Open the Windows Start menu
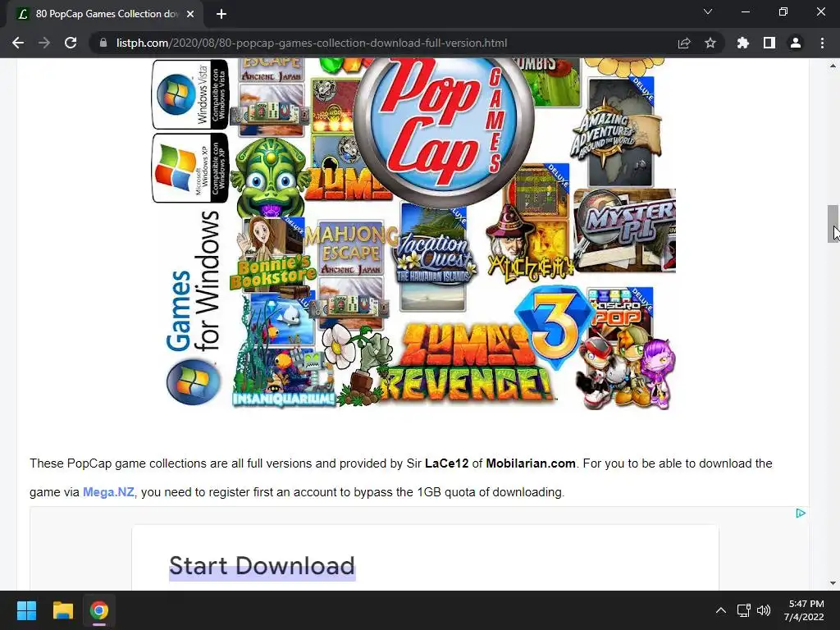 pyautogui.click(x=26, y=610)
